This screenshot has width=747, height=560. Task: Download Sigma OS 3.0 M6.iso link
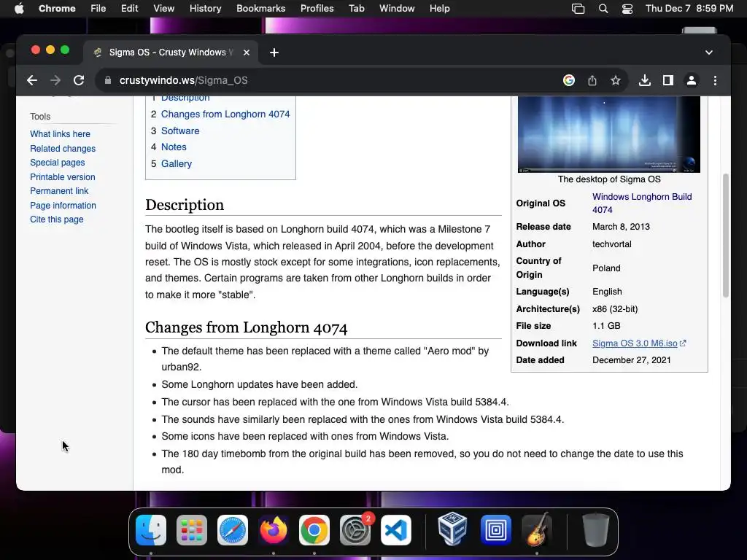(635, 343)
